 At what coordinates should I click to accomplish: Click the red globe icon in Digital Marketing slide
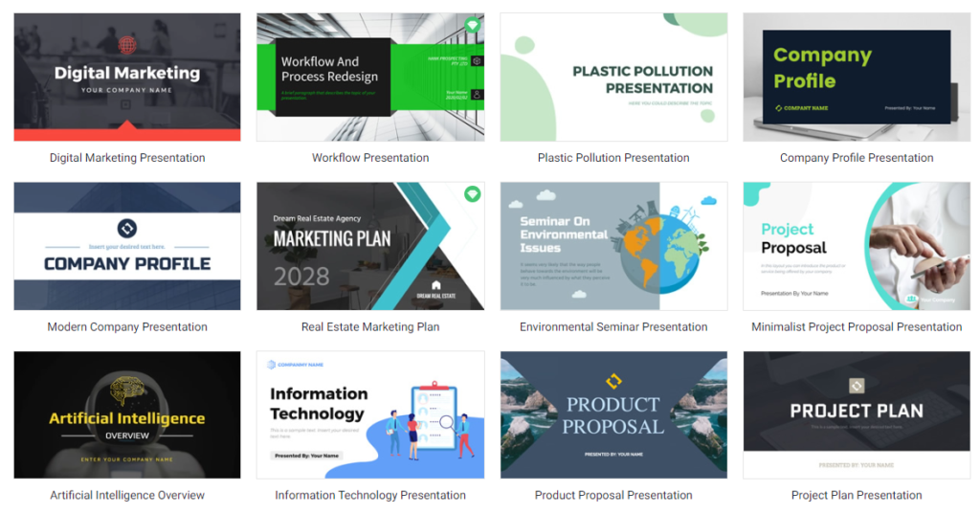(127, 45)
